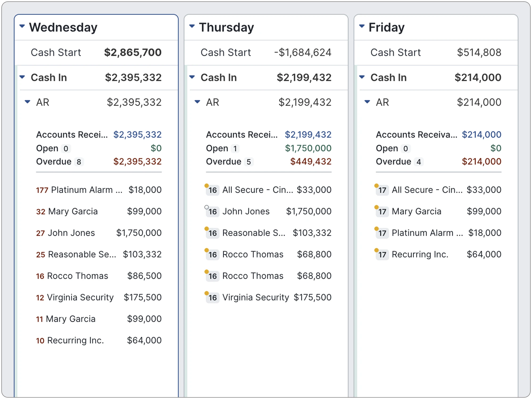Viewport: 532px width, 399px height.
Task: Collapse Friday's Cash In section arrow
Action: [362, 77]
